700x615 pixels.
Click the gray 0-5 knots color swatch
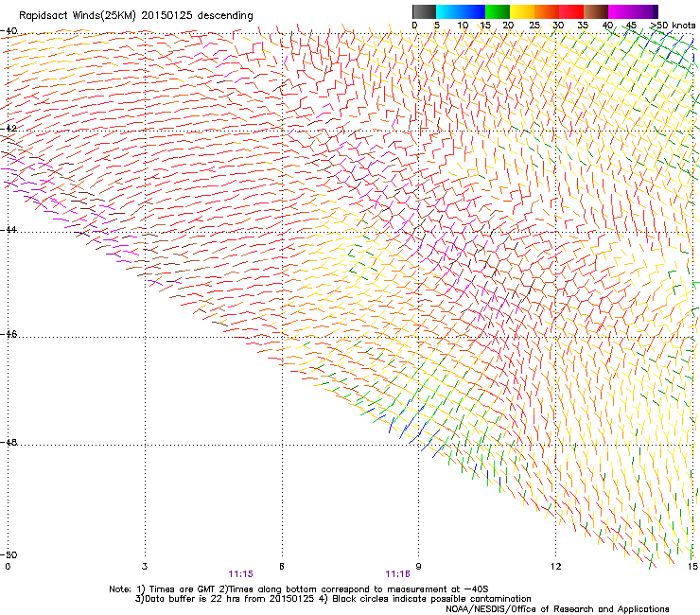coord(424,11)
